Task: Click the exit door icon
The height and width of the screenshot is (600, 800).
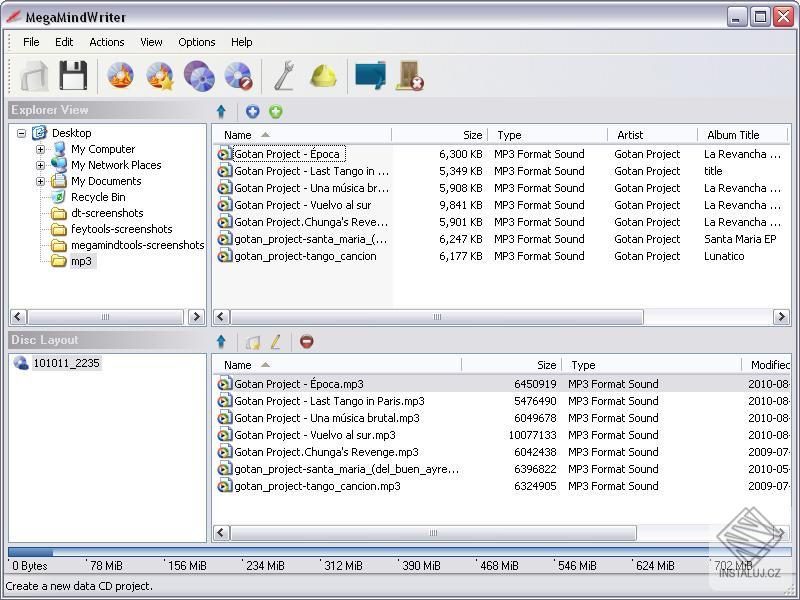Action: tap(409, 76)
